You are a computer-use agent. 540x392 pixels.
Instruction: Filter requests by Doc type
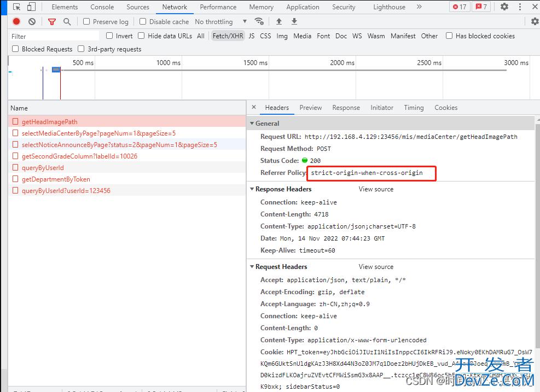tap(341, 36)
